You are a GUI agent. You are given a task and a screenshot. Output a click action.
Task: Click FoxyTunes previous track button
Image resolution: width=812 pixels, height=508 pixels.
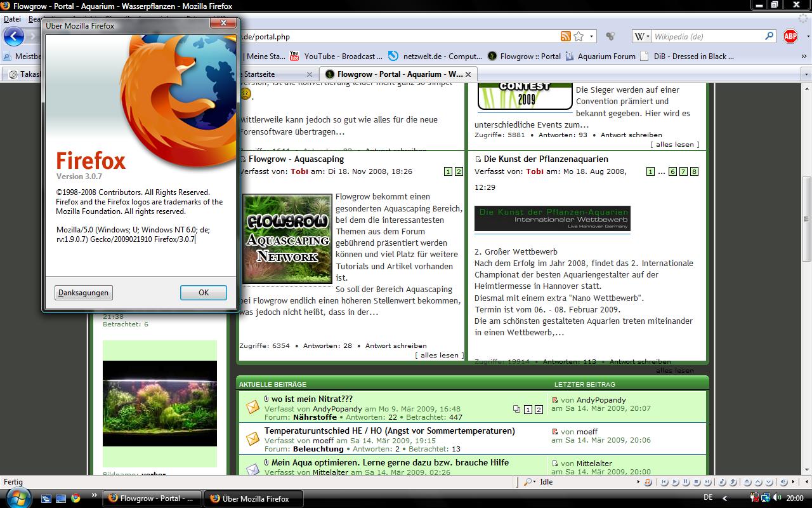pyautogui.click(x=664, y=482)
